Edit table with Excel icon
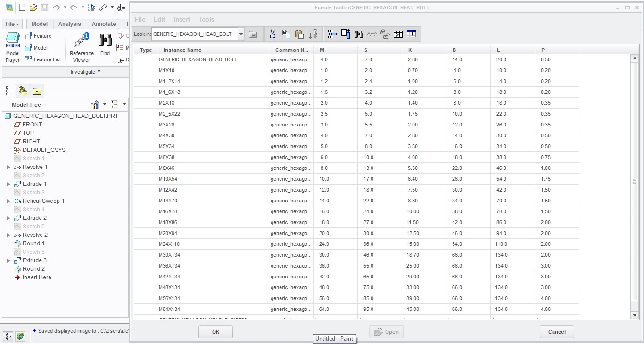 [x=411, y=34]
